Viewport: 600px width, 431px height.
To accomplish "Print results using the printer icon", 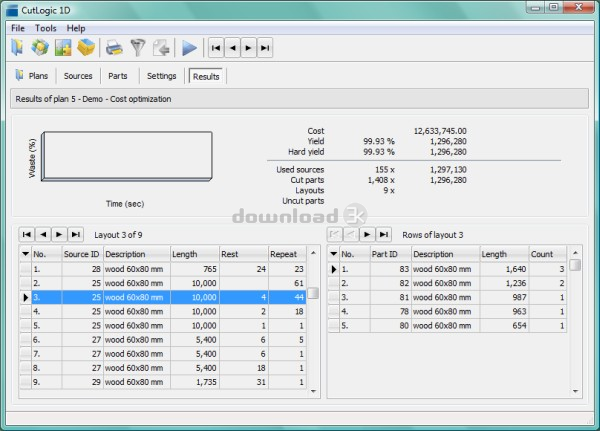I will tap(114, 48).
